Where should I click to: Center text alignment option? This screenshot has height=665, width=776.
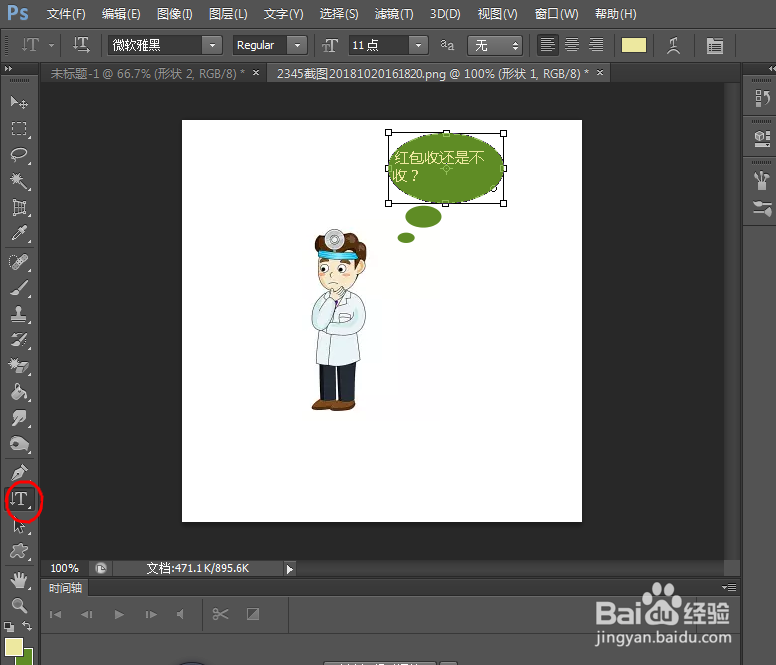pos(572,45)
